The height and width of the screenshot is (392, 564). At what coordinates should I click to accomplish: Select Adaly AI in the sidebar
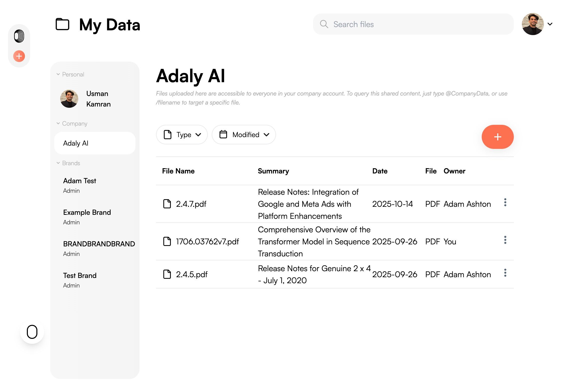(x=95, y=143)
